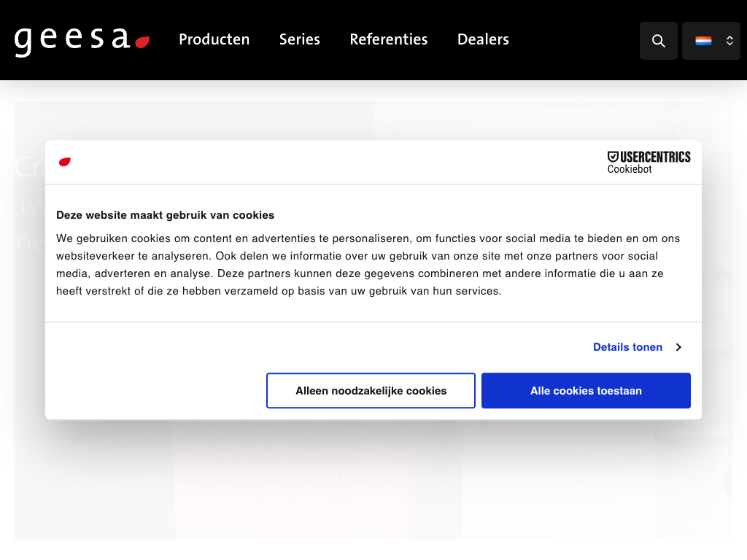
Task: Click the Dutch flag icon
Action: [x=703, y=41]
